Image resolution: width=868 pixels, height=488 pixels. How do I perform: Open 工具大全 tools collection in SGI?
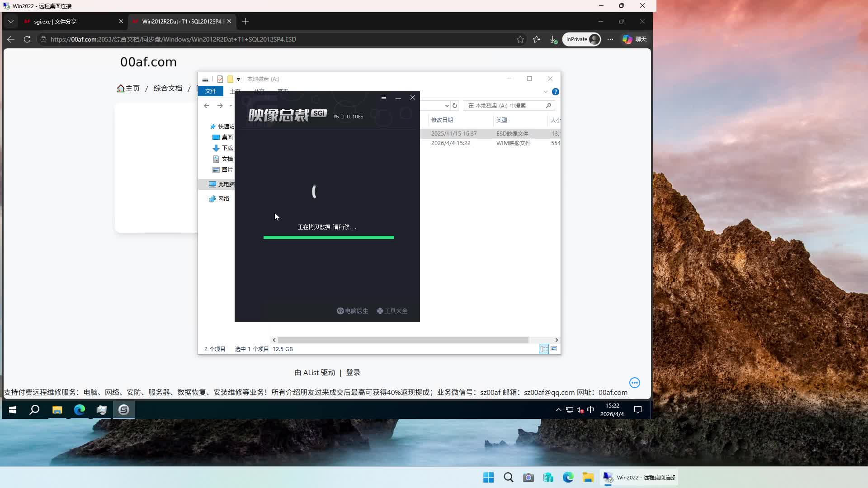click(392, 311)
